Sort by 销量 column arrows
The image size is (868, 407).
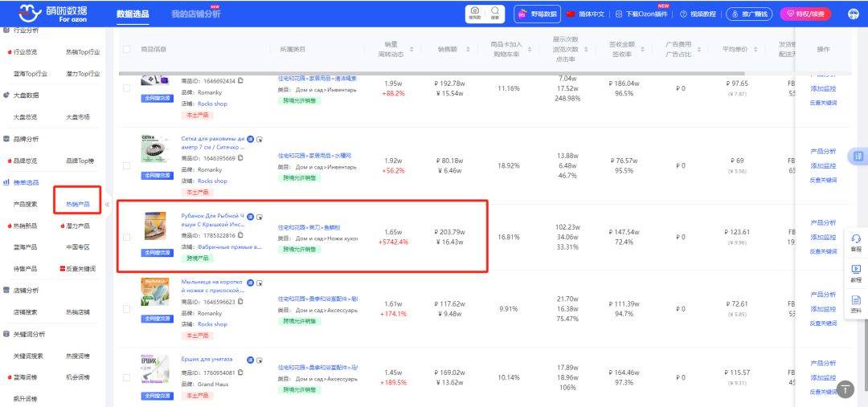(411, 49)
